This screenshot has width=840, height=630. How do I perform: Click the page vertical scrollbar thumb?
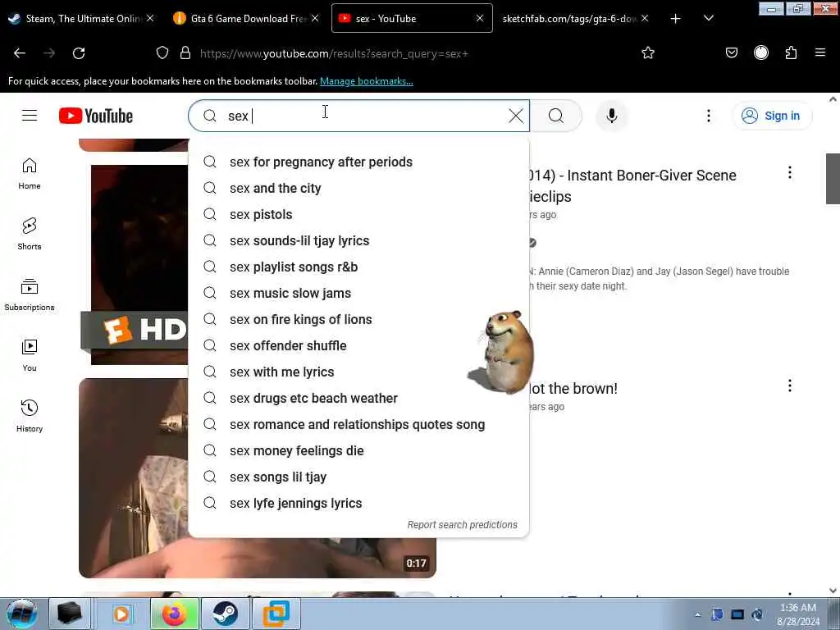[833, 178]
